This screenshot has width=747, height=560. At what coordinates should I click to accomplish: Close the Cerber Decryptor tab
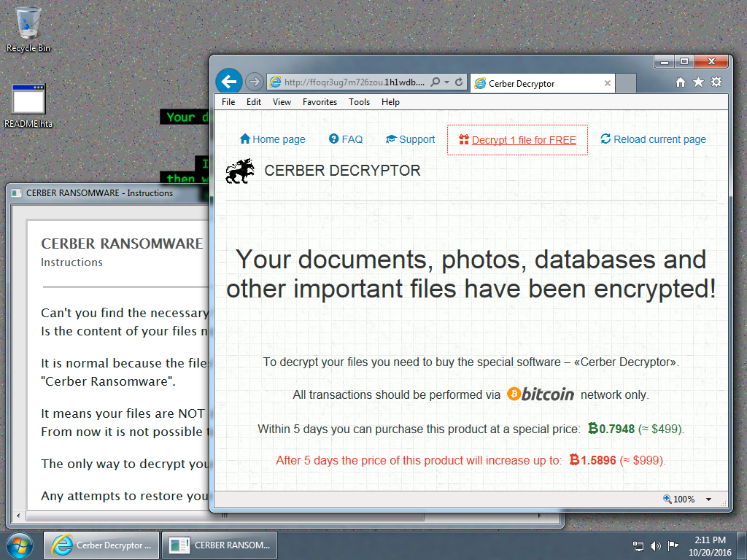click(x=608, y=83)
